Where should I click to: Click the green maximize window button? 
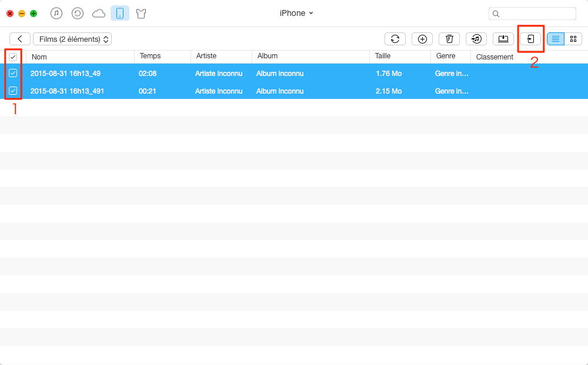tap(34, 14)
